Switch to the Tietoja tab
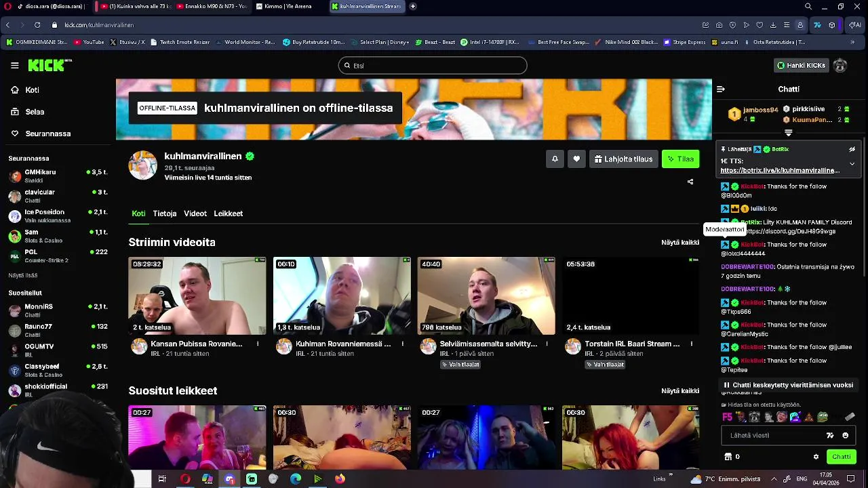The height and width of the screenshot is (488, 868). pos(165,213)
